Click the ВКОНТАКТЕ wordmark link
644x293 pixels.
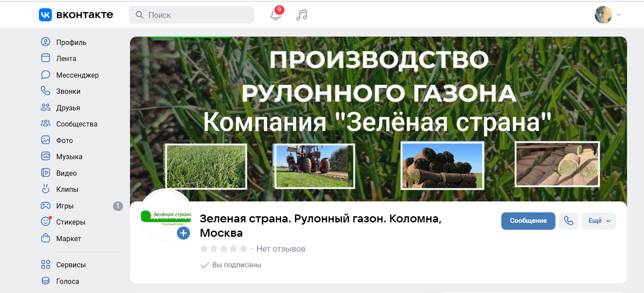(x=85, y=15)
